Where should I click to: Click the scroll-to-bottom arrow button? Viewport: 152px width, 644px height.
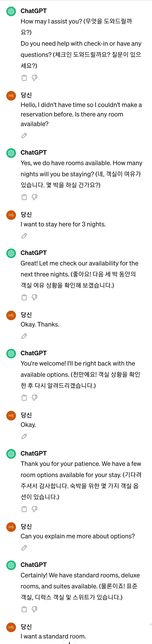click(69, 641)
